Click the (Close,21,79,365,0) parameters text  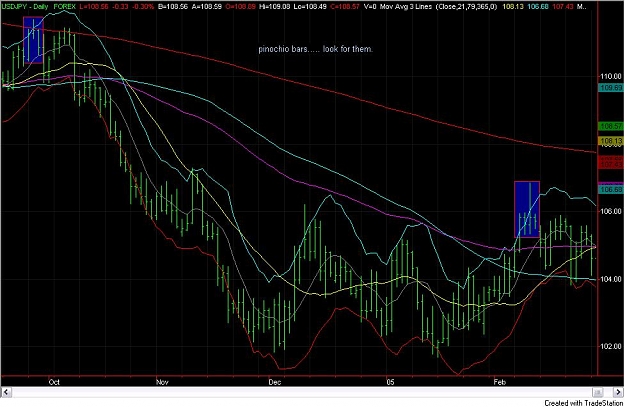point(467,7)
